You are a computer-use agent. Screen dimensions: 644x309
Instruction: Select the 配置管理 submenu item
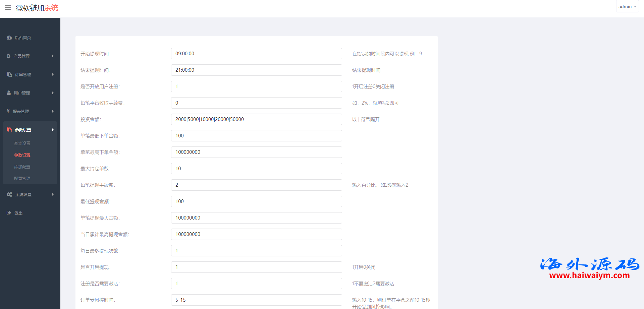pyautogui.click(x=22, y=179)
